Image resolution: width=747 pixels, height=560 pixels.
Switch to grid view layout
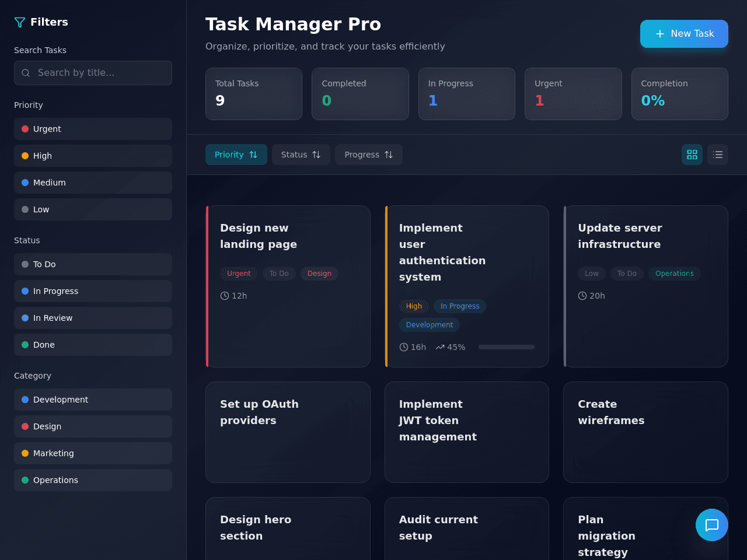coord(692,155)
